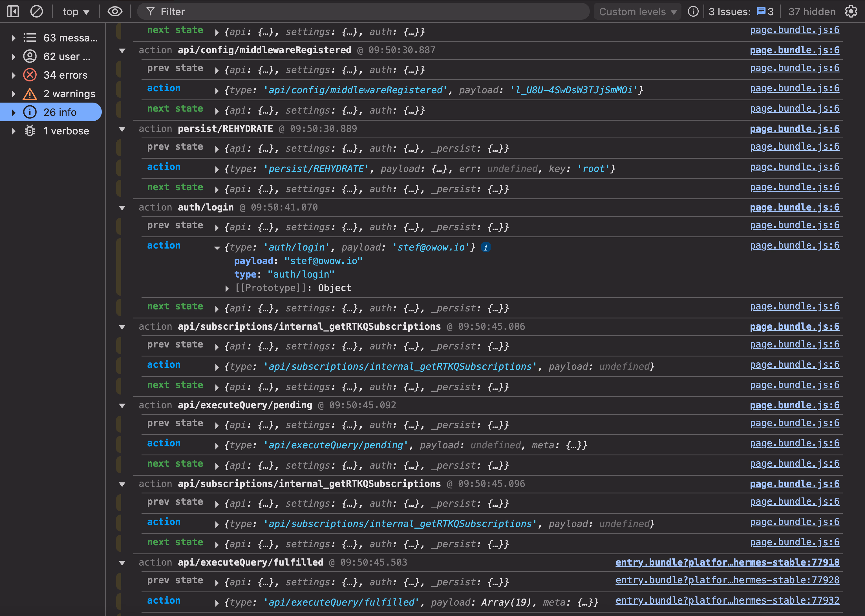Click the warning triangle icon for 2 warnings
Viewport: 865px width, 616px height.
(30, 93)
